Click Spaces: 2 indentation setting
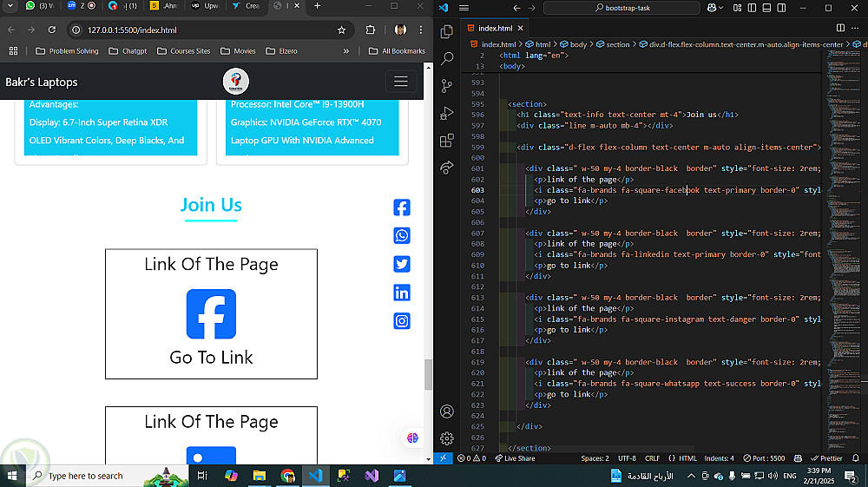This screenshot has height=487, width=868. 595,458
